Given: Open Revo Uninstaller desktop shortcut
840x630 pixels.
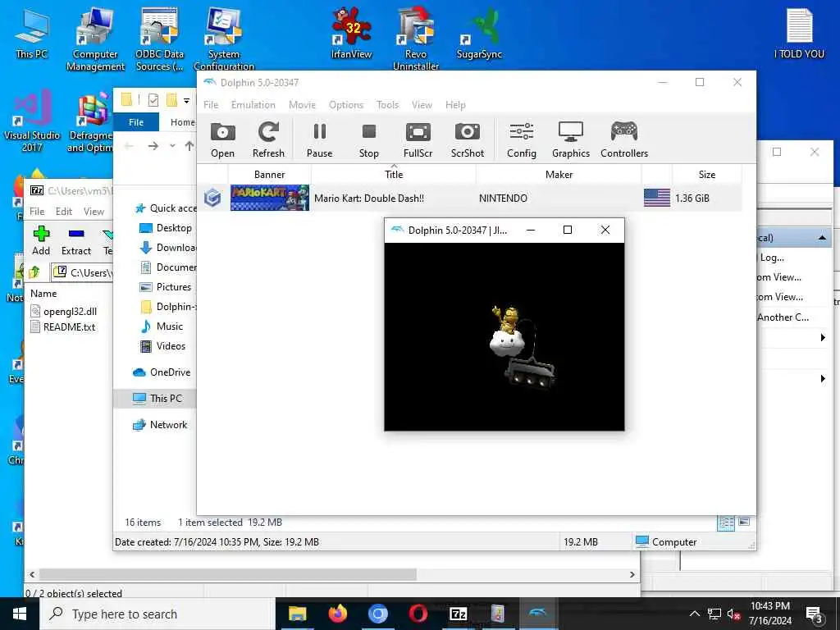Looking at the screenshot, I should [x=416, y=38].
